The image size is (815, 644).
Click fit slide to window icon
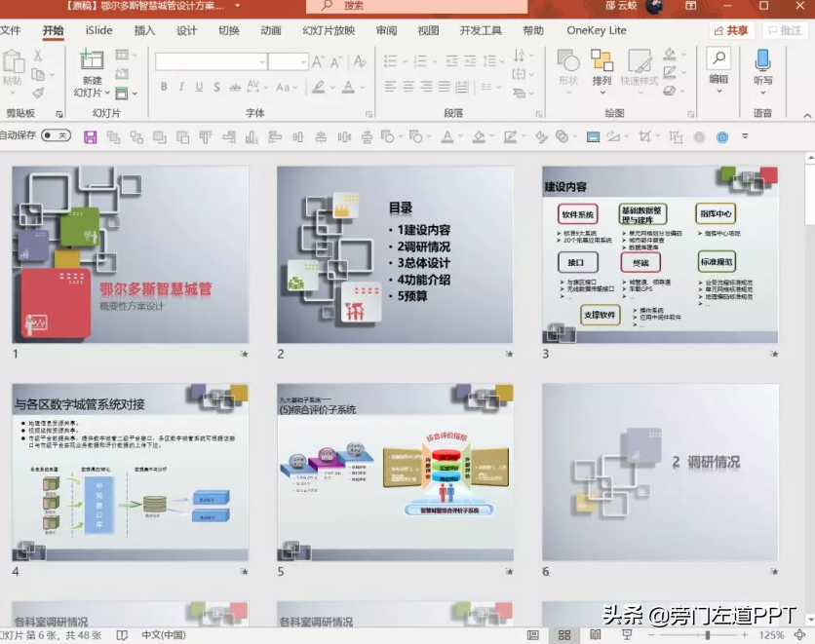[x=800, y=634]
